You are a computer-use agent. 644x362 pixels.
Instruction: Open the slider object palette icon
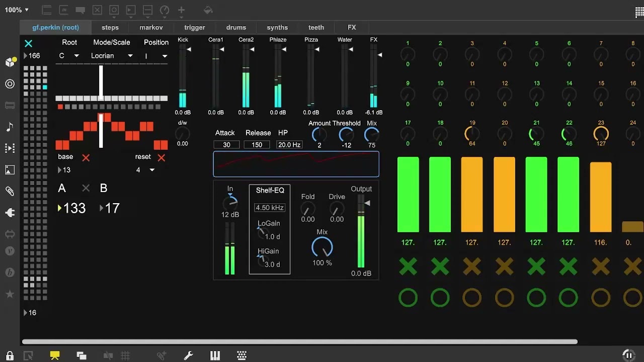[x=147, y=10]
